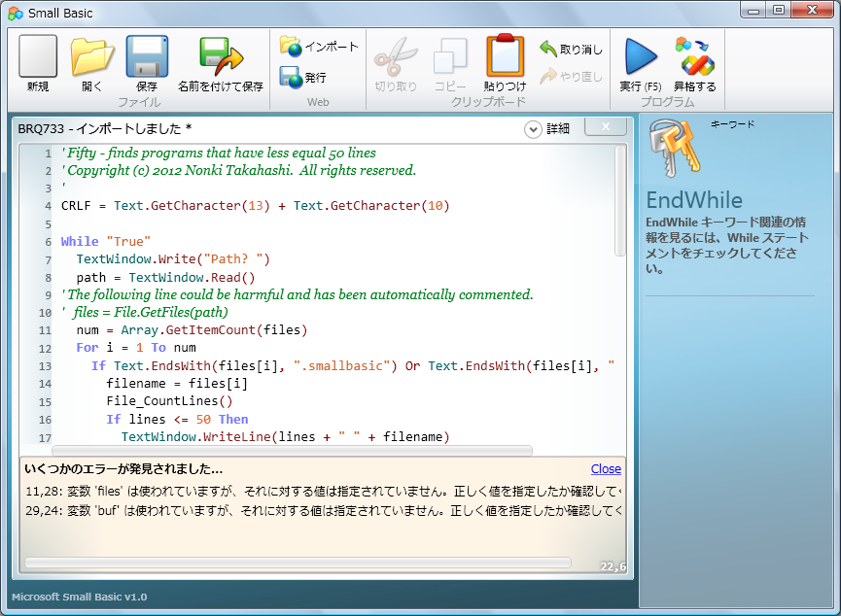Viewport: 841px width, 616px height.
Task: Click line filename = files[i]
Action: (x=177, y=384)
